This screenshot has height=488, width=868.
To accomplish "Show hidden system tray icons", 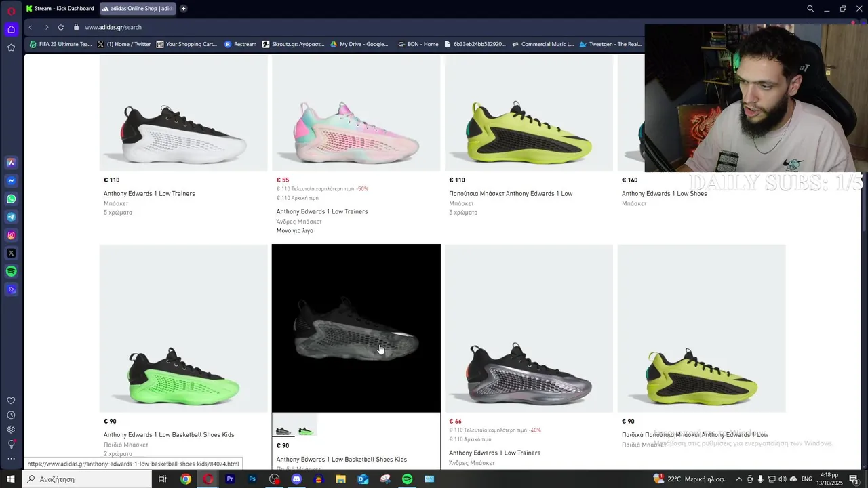I will tap(739, 479).
